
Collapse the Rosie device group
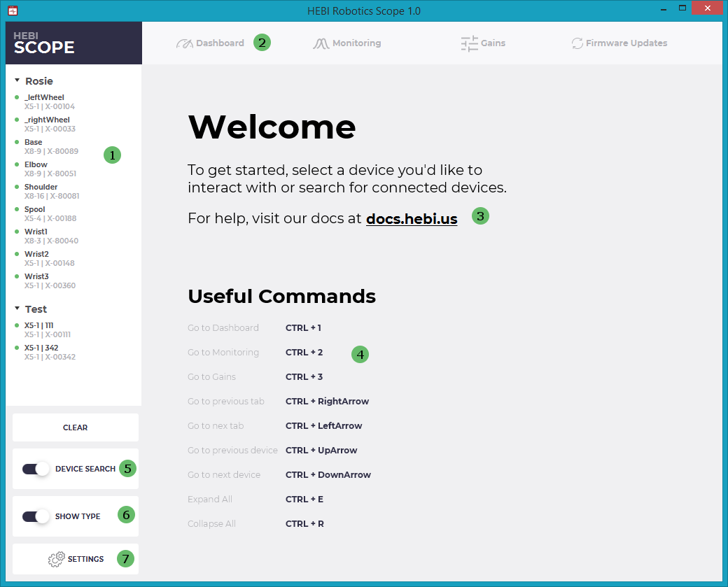[17, 81]
